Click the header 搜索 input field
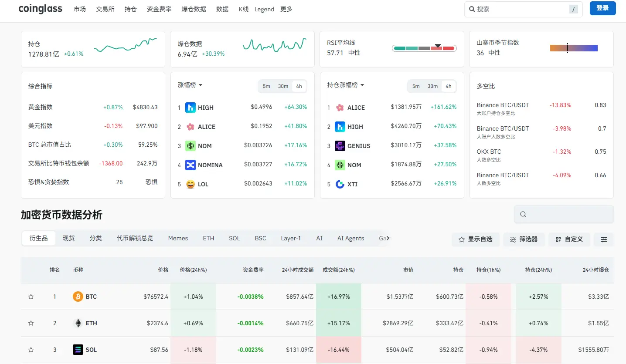This screenshot has height=364, width=626. tap(524, 9)
